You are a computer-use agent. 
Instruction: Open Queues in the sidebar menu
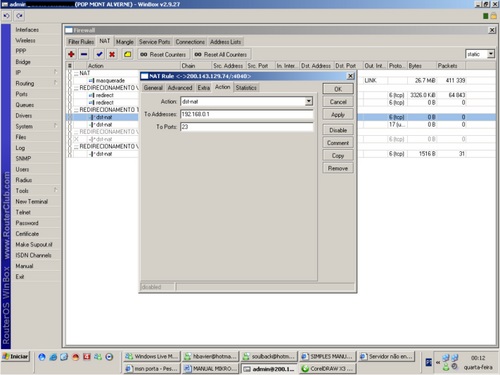25,105
